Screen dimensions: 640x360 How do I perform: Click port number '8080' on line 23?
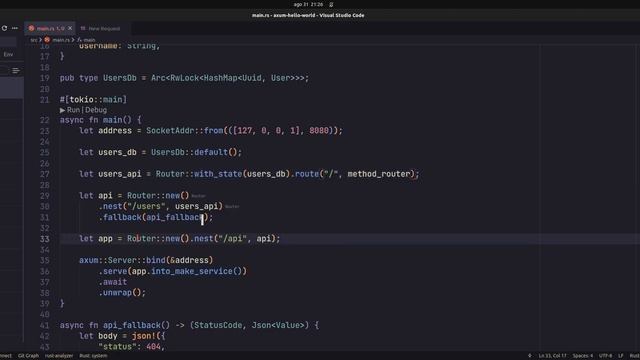(319, 131)
